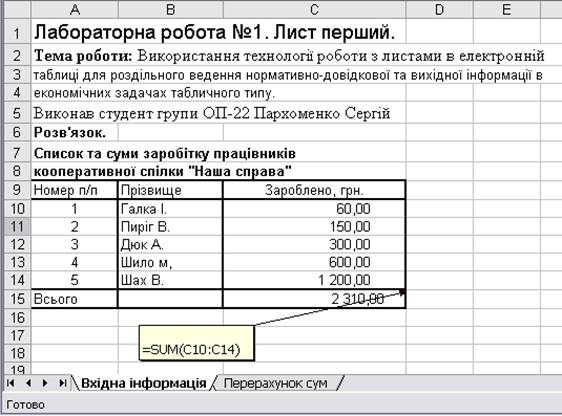Select column C header

pos(314,9)
